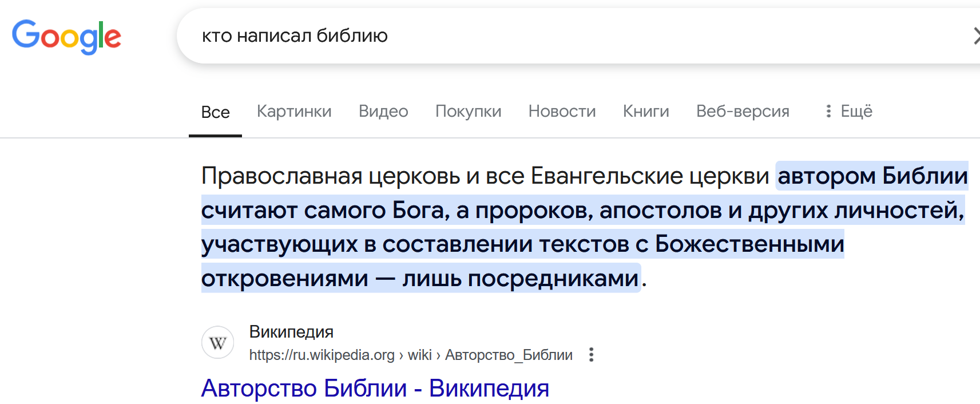
Task: Click the Авторство_Библии breadcrumb text
Action: (509, 355)
